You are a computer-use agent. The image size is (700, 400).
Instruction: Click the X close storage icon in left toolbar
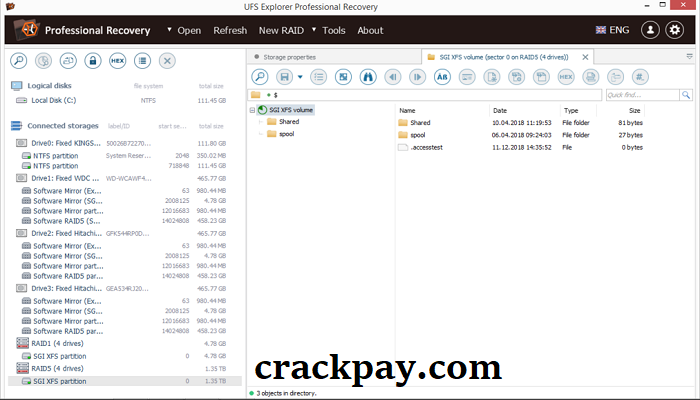click(x=167, y=61)
